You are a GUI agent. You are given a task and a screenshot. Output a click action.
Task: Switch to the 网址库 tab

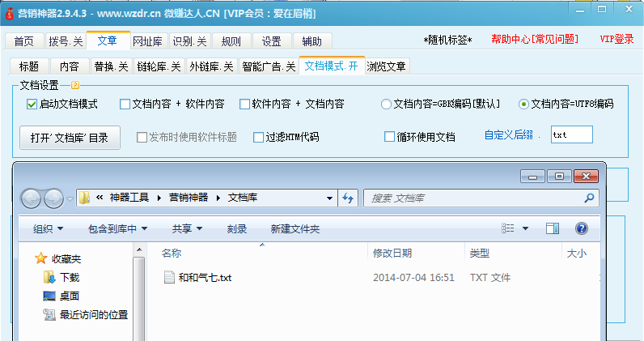147,41
